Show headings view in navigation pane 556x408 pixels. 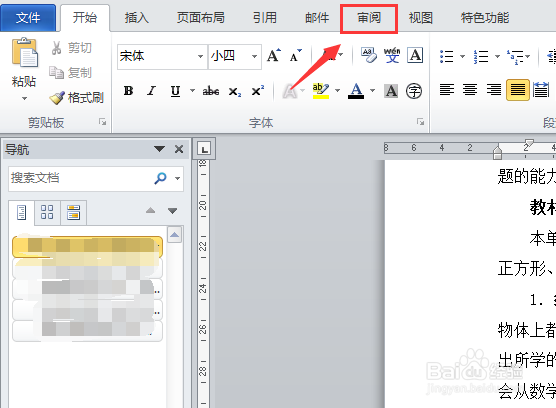(22, 213)
